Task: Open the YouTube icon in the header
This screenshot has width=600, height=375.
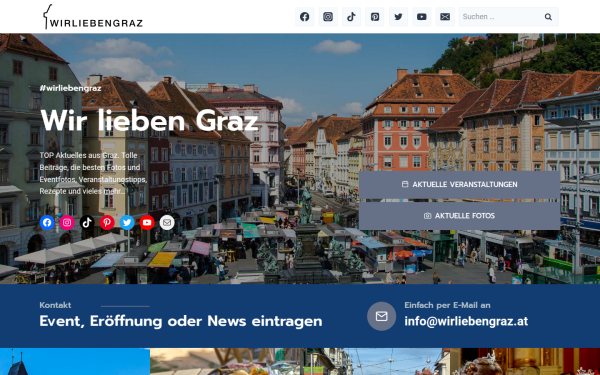Action: pyautogui.click(x=422, y=17)
